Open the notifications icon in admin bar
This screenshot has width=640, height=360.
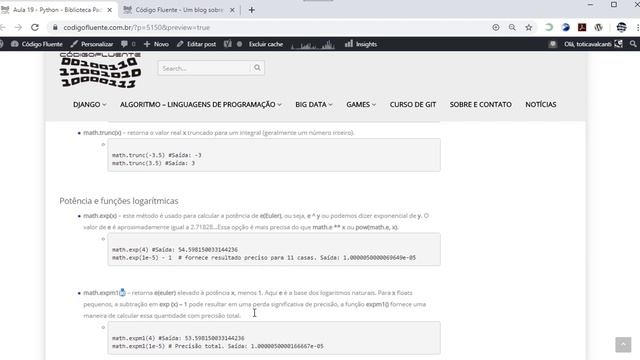pos(553,44)
